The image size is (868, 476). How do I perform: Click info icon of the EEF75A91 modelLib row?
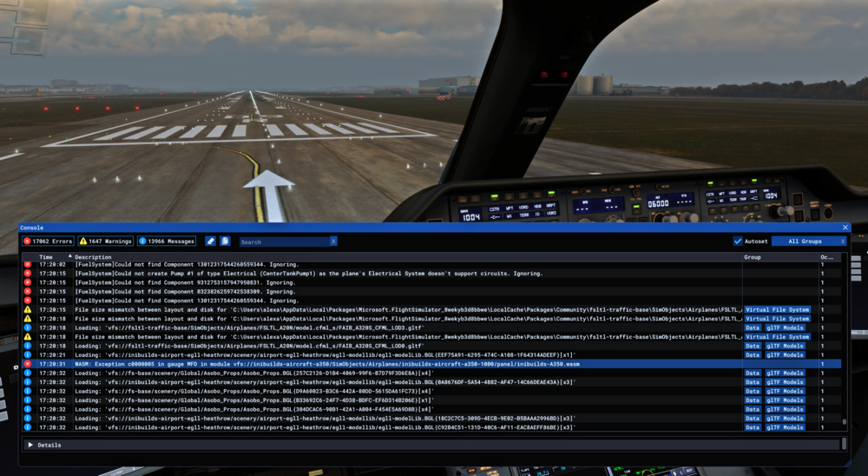point(27,354)
